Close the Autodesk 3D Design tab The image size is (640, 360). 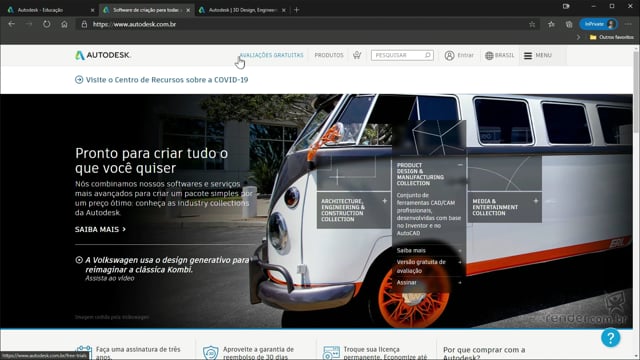click(x=284, y=10)
